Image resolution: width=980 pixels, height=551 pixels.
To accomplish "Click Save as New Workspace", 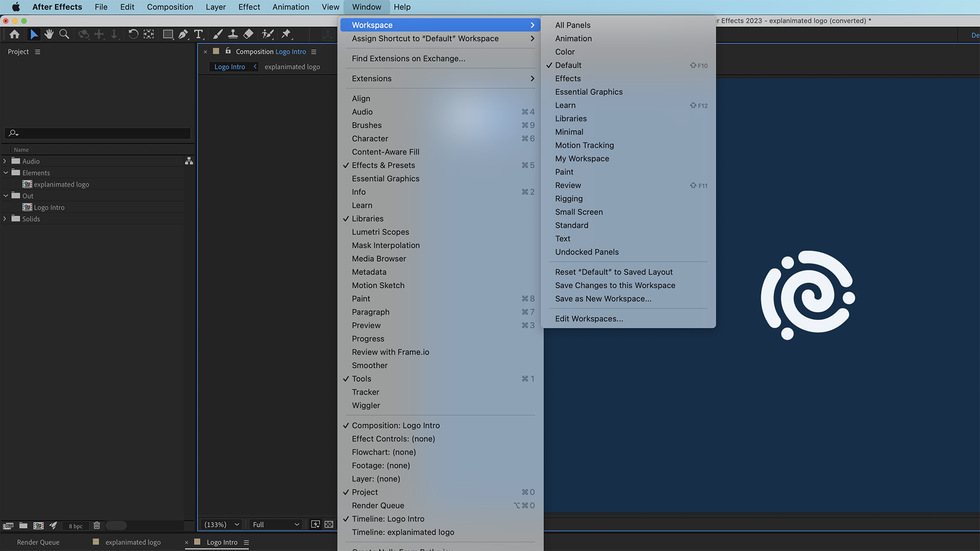I will click(603, 298).
